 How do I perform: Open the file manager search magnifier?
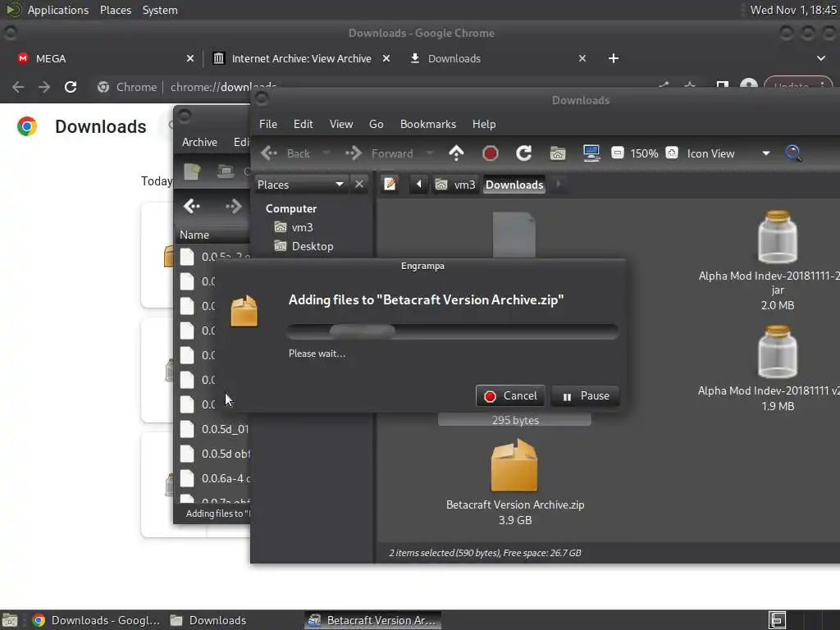793,153
